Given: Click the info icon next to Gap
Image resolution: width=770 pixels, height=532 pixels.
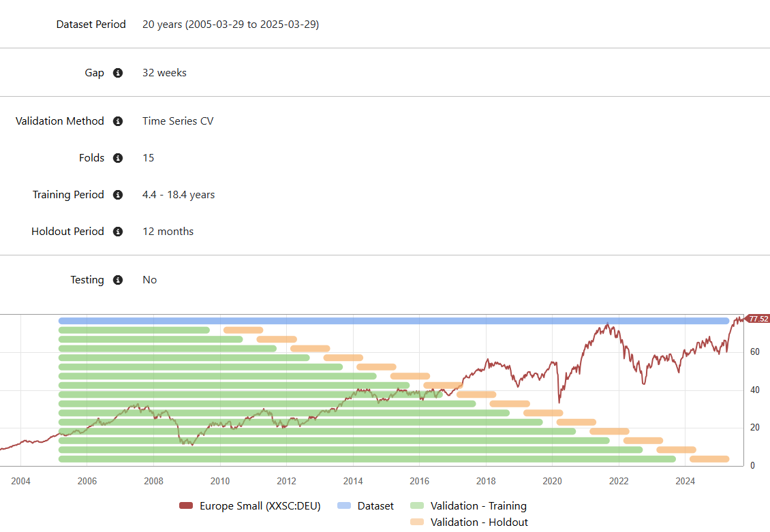Looking at the screenshot, I should (x=118, y=73).
